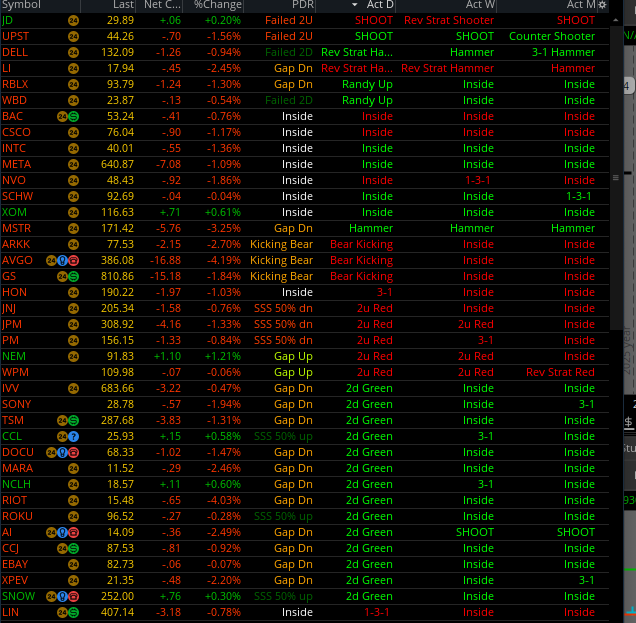The height and width of the screenshot is (623, 636).
Task: Select the INTC symbol
Action: [14, 148]
